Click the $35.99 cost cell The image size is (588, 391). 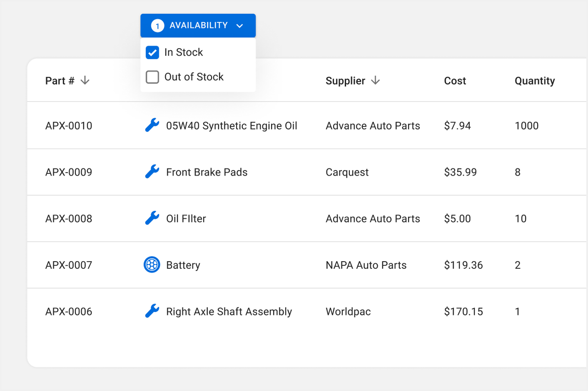point(460,172)
